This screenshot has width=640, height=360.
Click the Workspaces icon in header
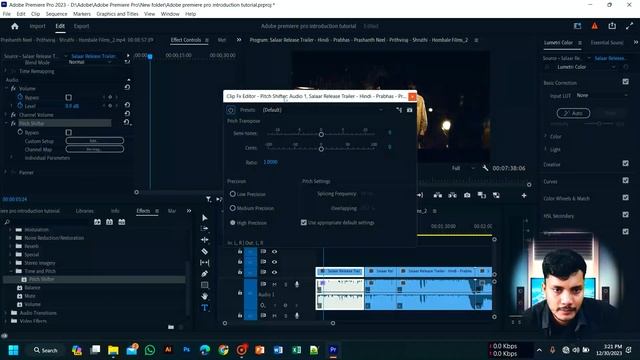[578, 26]
